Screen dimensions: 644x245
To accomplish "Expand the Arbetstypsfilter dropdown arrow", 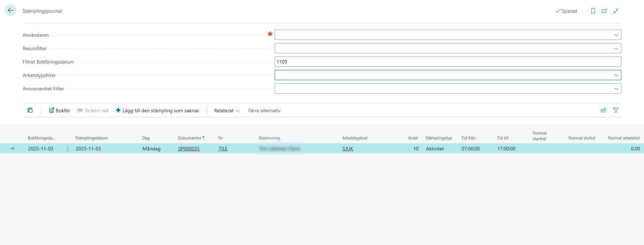I will tap(616, 75).
